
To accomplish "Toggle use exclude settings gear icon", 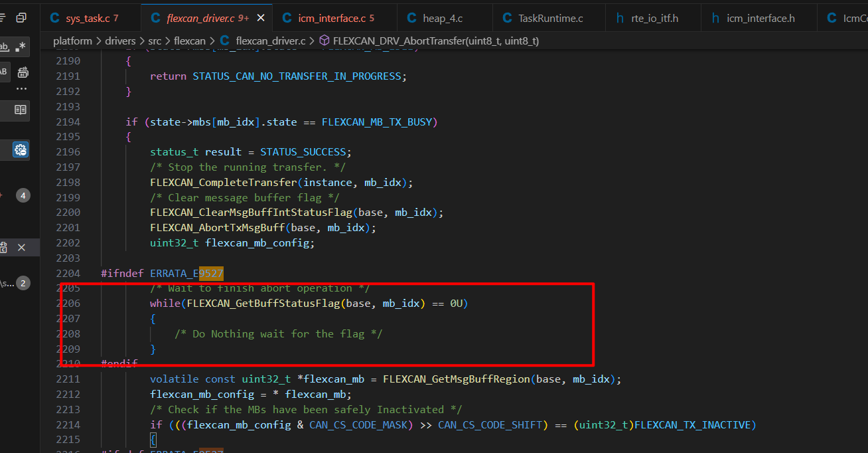I will point(21,150).
